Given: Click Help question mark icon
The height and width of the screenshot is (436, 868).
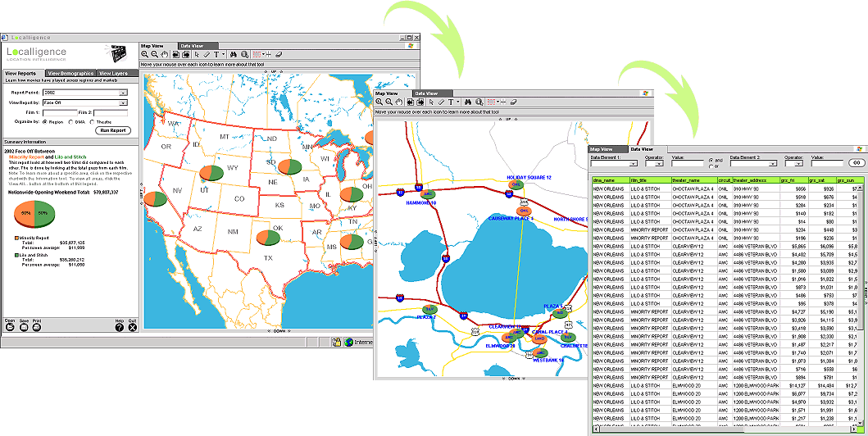Looking at the screenshot, I should 119,327.
